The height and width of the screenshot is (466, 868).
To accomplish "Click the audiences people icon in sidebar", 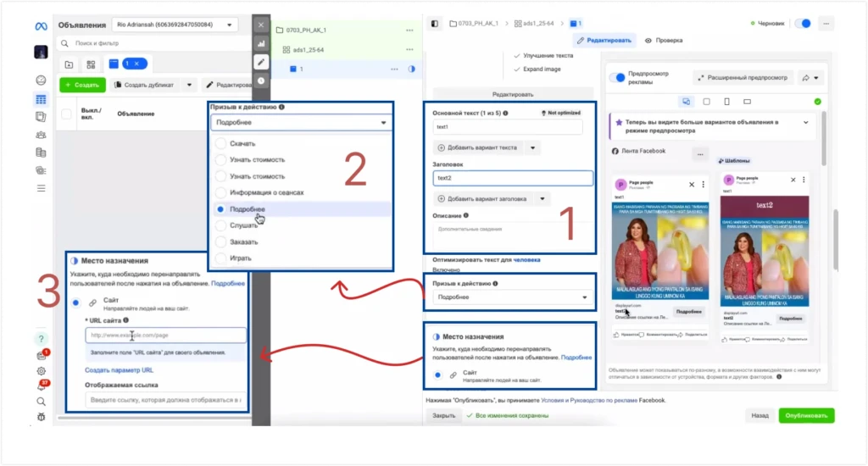I will (41, 135).
